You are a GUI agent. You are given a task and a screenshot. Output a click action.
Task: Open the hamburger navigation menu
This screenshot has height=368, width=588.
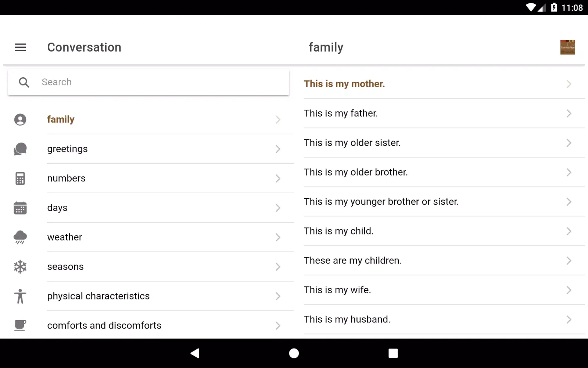click(x=20, y=47)
